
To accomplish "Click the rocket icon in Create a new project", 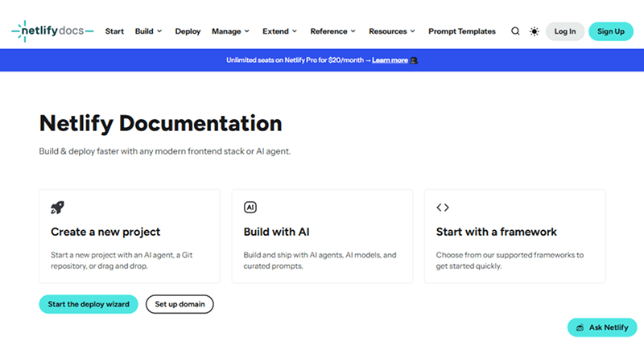I will tap(57, 208).
